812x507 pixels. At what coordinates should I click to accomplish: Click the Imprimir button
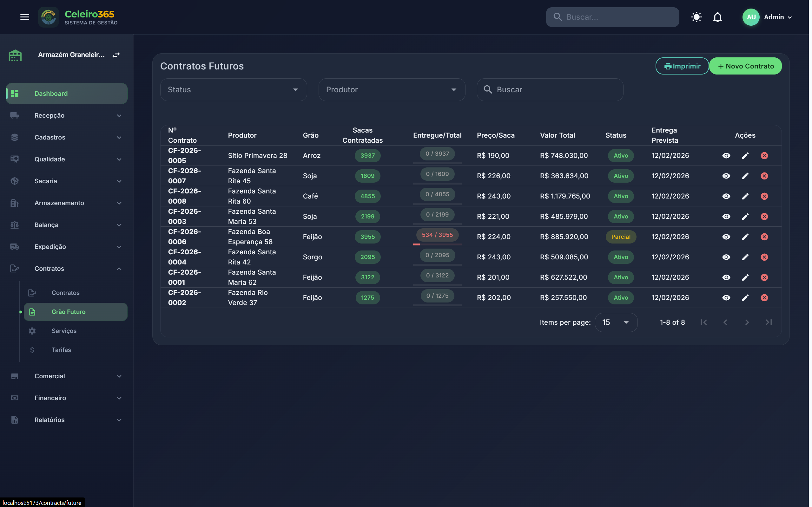682,66
